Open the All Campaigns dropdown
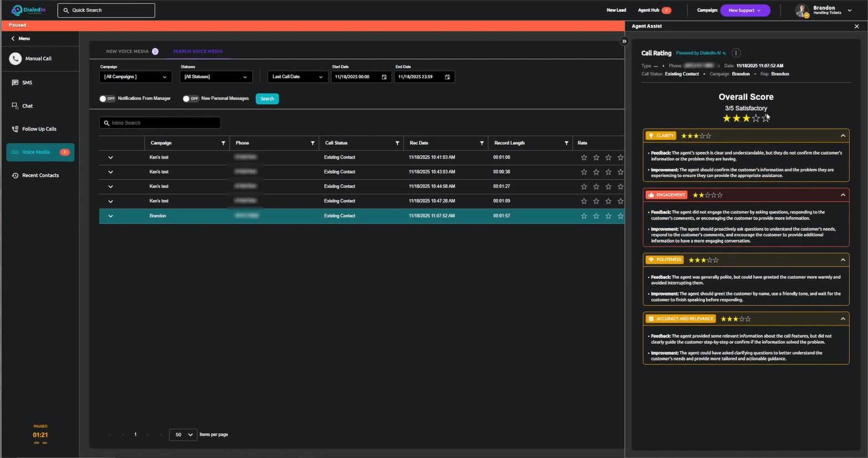Viewport: 868px width, 458px height. coord(135,77)
